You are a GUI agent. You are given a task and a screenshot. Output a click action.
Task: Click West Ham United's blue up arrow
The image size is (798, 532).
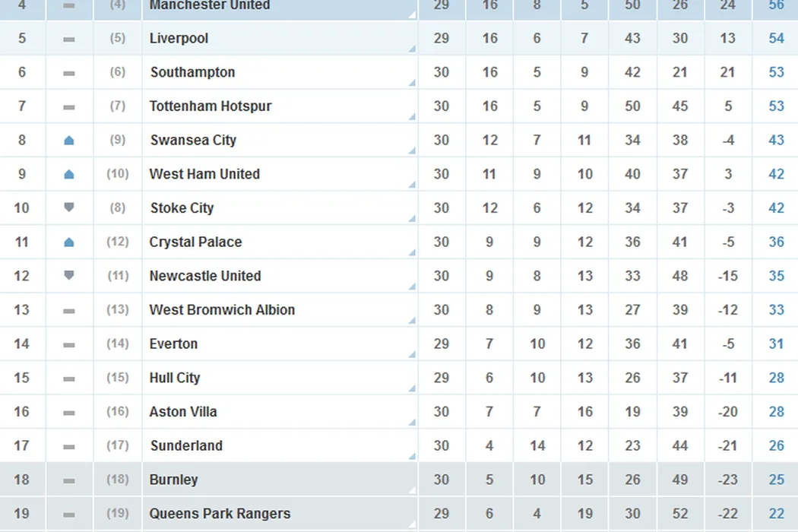69,174
